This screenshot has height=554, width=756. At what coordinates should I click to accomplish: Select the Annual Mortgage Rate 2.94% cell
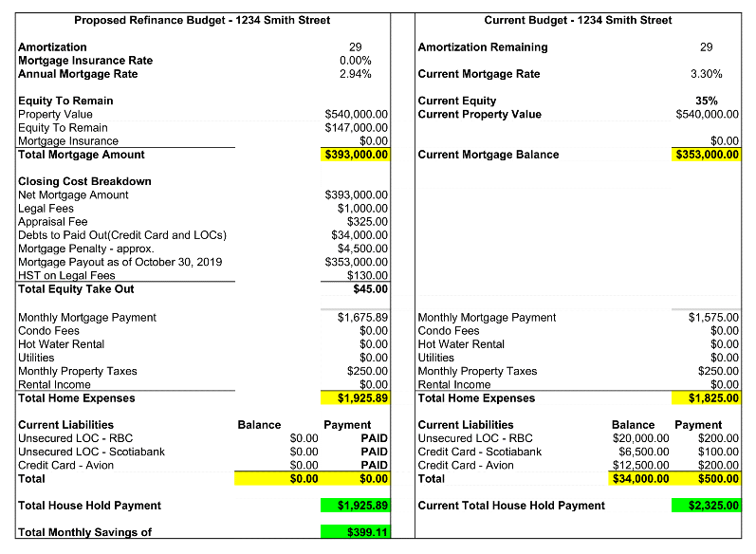click(x=355, y=74)
